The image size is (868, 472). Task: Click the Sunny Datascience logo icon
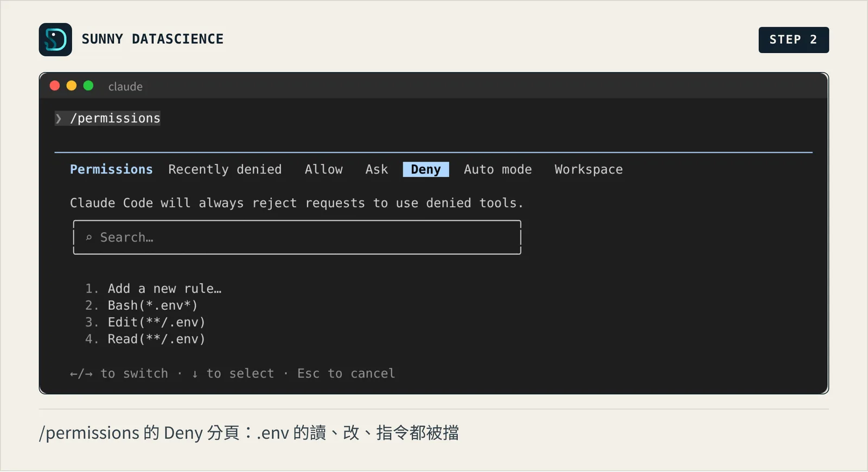tap(55, 40)
